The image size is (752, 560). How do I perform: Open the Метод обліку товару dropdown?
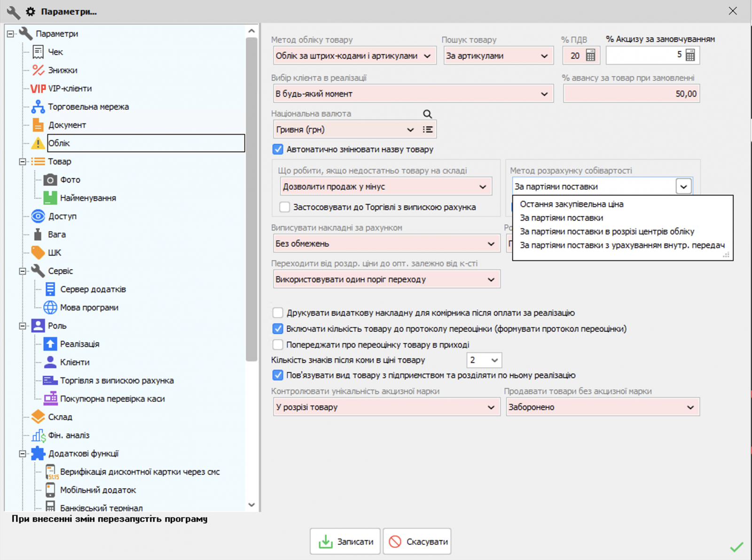click(353, 56)
